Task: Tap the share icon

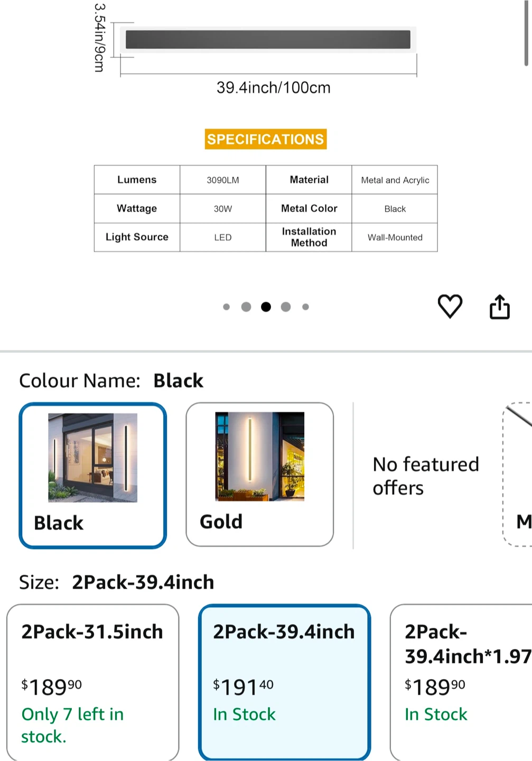Action: point(499,307)
